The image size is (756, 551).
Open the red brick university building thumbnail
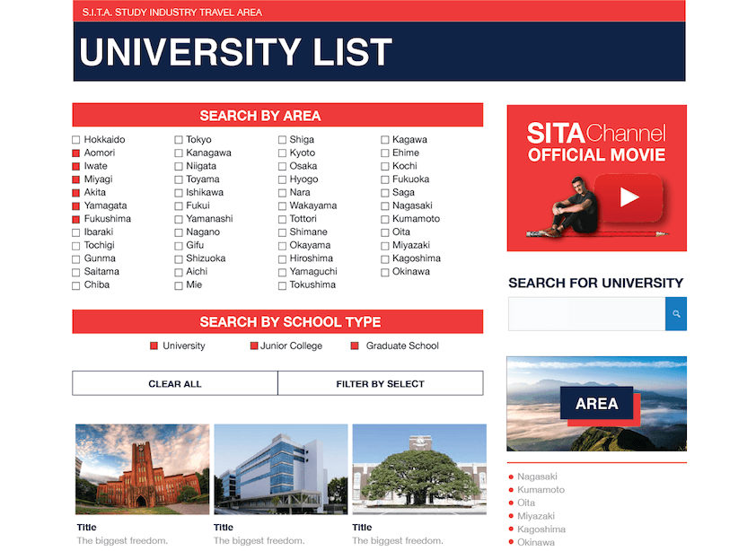pos(142,469)
